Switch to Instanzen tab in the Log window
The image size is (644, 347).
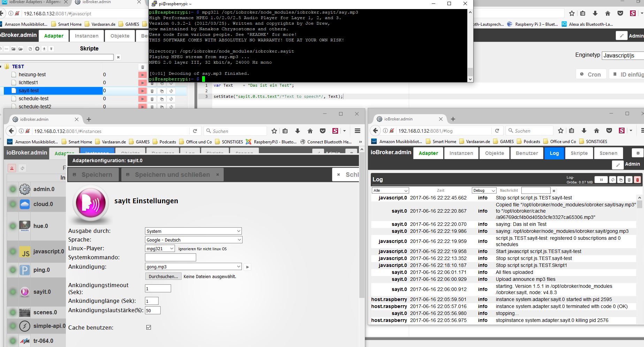461,153
